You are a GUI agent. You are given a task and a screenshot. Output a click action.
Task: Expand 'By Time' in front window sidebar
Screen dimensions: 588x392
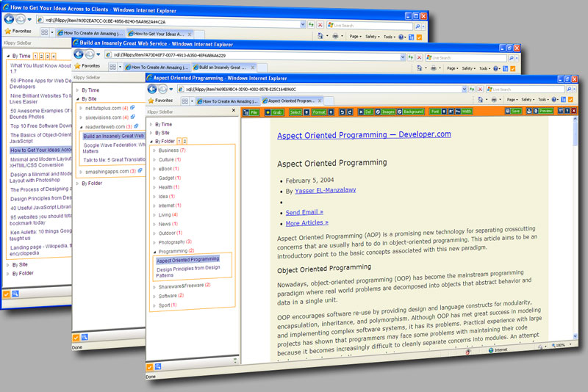tap(151, 124)
